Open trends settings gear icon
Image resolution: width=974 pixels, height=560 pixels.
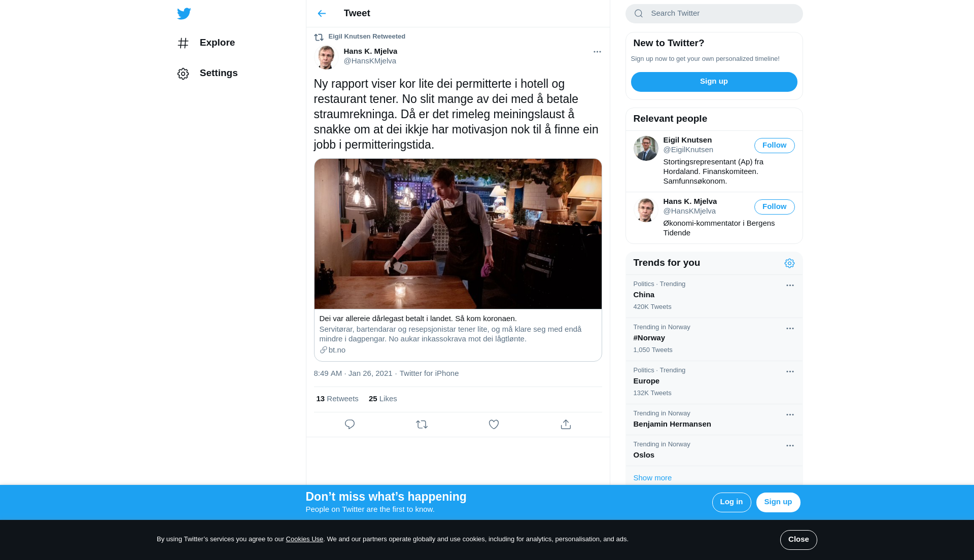[x=789, y=263]
